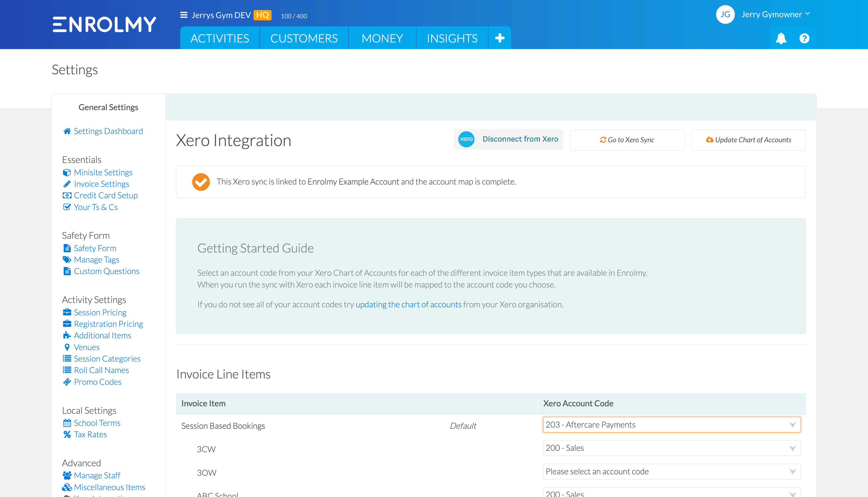Open School Terms link
This screenshot has height=497, width=868.
[x=97, y=423]
